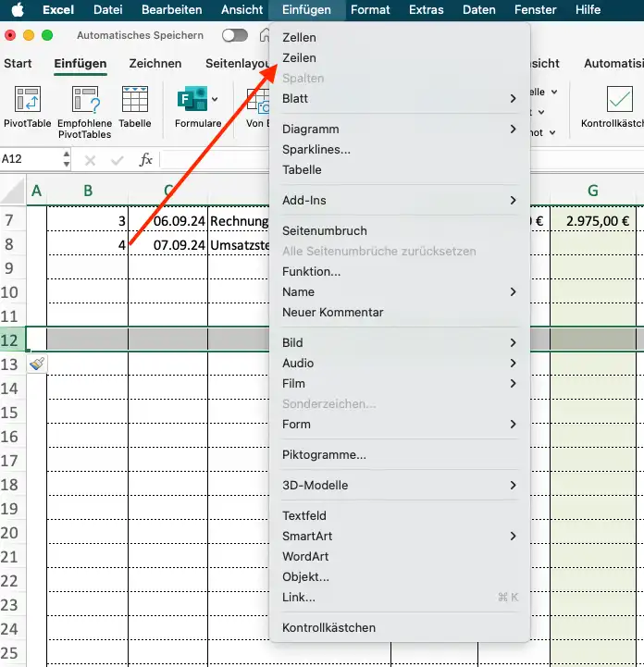Select Piktogramme... menu entry
Viewport: 644px width, 667px height.
click(x=400, y=455)
